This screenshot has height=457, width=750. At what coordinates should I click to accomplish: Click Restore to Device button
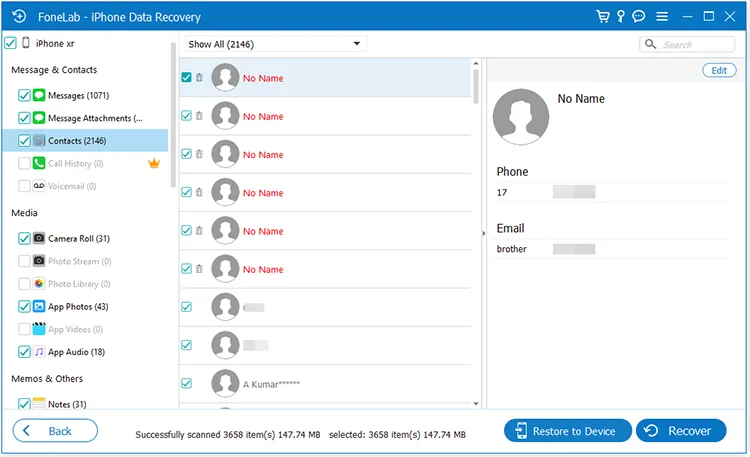(x=568, y=431)
